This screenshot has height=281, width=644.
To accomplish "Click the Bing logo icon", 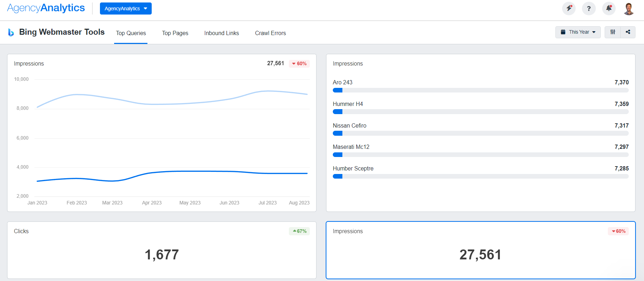I will [x=11, y=32].
